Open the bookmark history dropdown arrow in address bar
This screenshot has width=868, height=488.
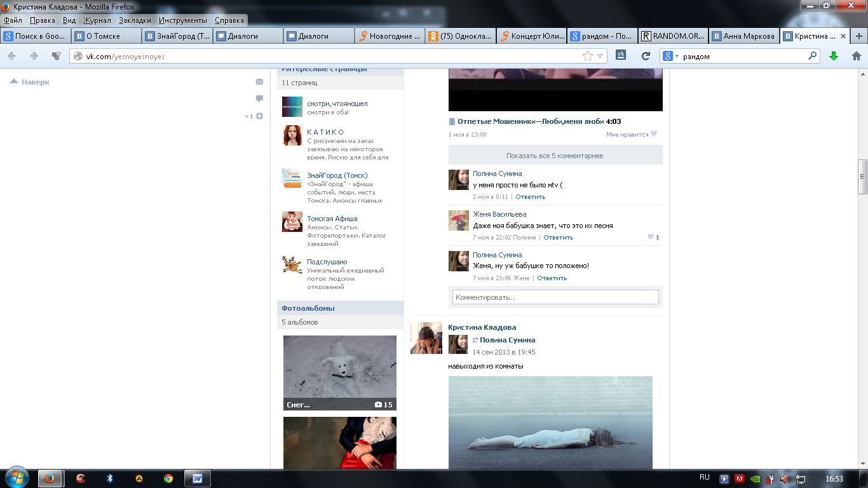point(600,56)
